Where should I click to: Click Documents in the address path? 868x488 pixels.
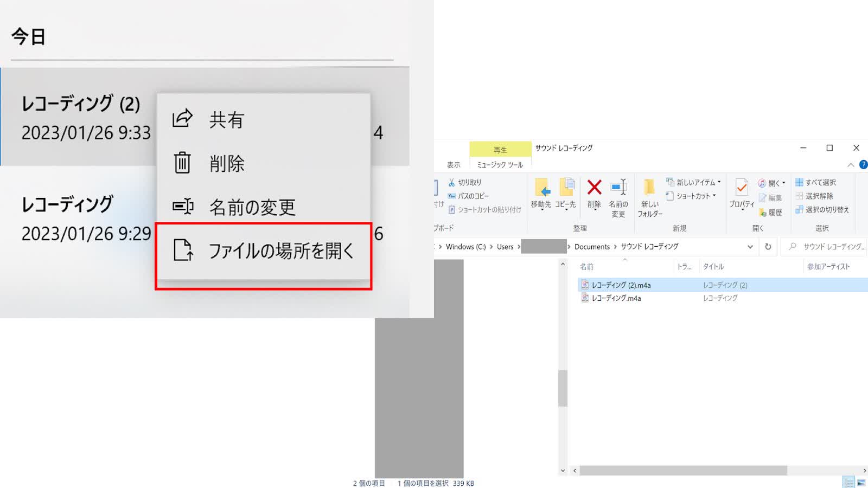[592, 247]
